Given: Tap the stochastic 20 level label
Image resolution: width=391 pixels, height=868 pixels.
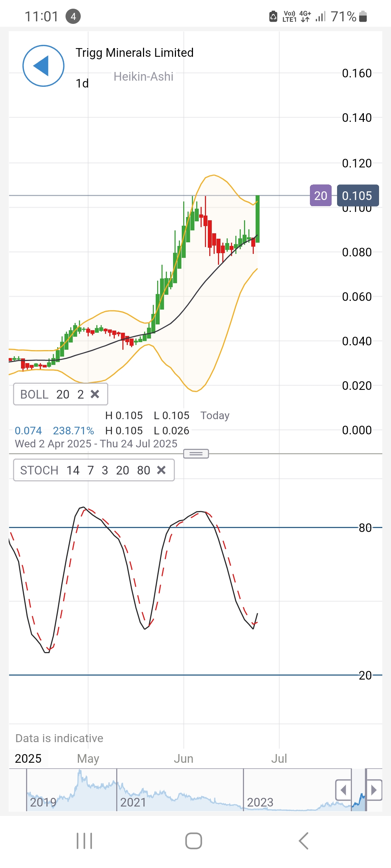Looking at the screenshot, I should pyautogui.click(x=365, y=675).
